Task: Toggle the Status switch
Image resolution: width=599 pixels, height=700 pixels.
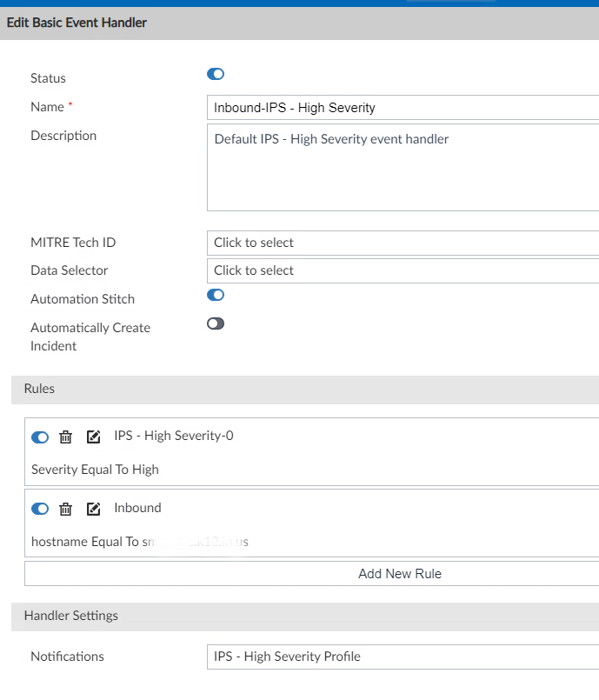Action: pos(216,74)
